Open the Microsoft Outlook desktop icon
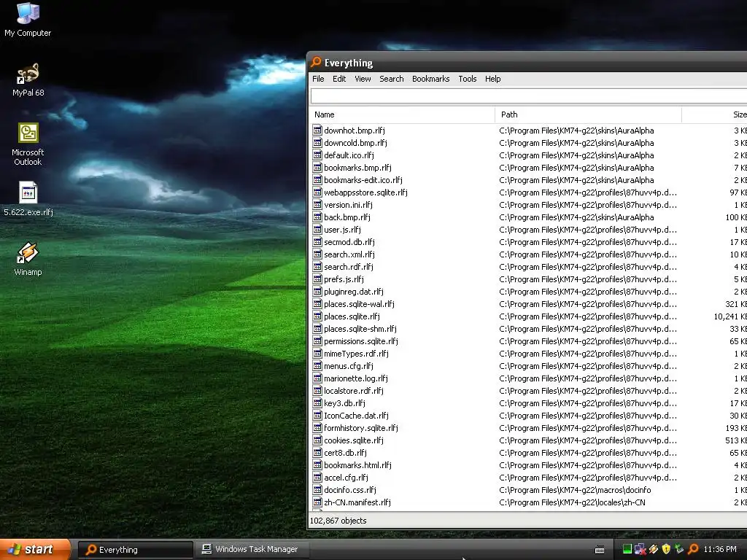Image resolution: width=747 pixels, height=560 pixels. click(28, 144)
